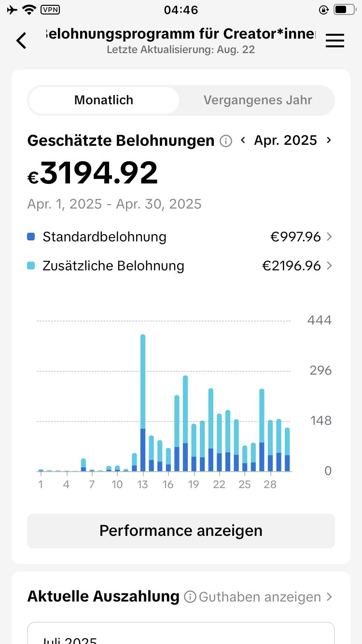This screenshot has height=644, width=362.
Task: Switch to the Monatlich view
Action: click(104, 100)
